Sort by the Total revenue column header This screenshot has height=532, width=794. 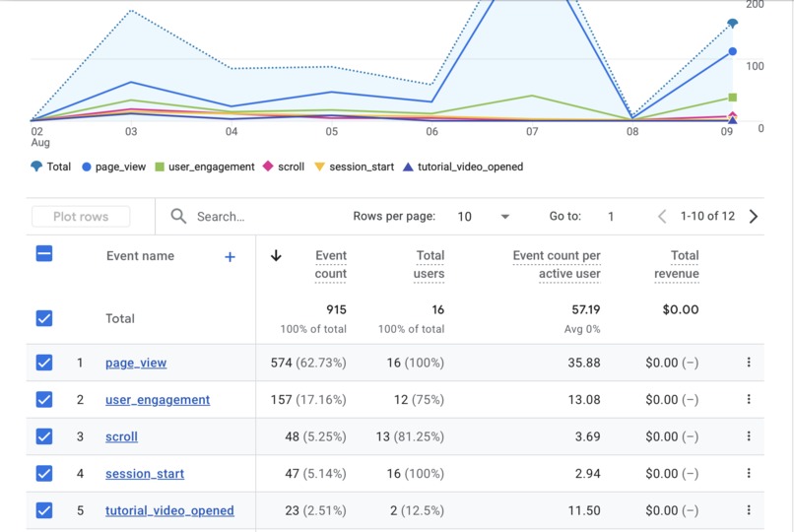(677, 265)
